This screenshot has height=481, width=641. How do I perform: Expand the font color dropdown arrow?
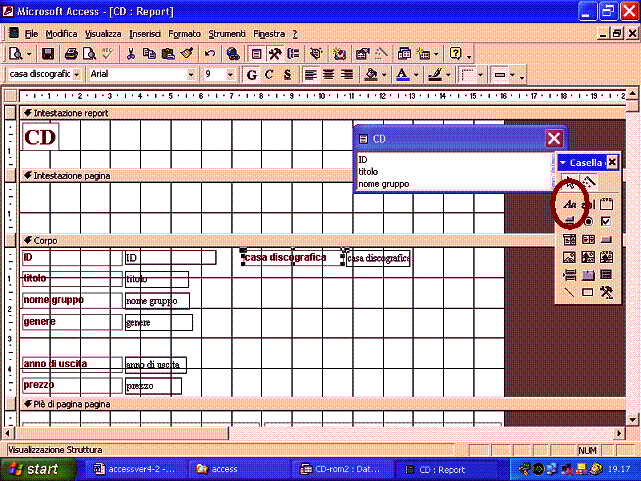coord(416,75)
